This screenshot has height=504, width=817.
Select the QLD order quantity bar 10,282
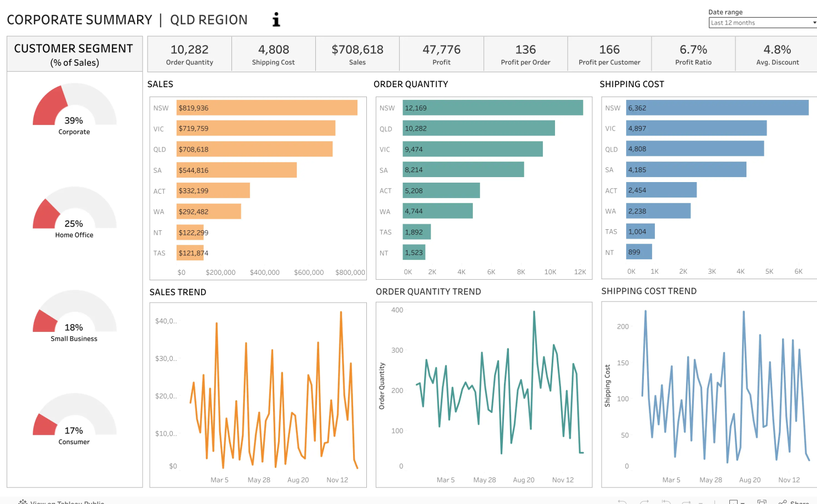pos(479,128)
